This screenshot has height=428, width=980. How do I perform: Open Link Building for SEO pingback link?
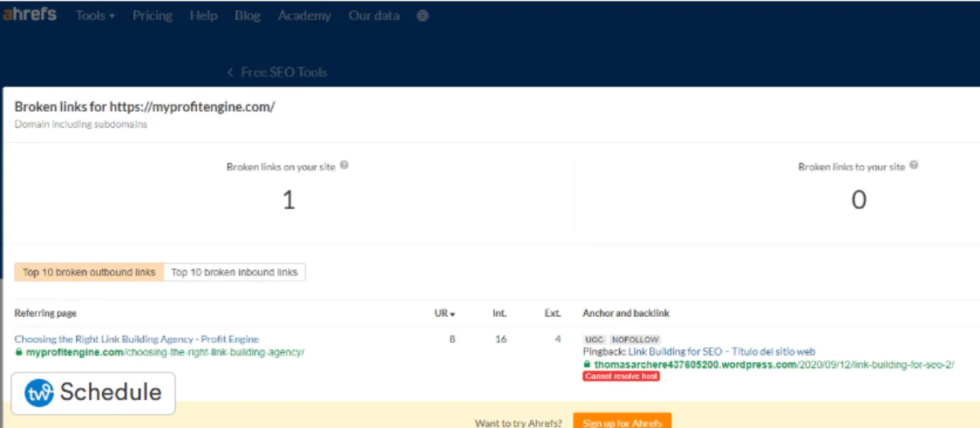coord(721,351)
